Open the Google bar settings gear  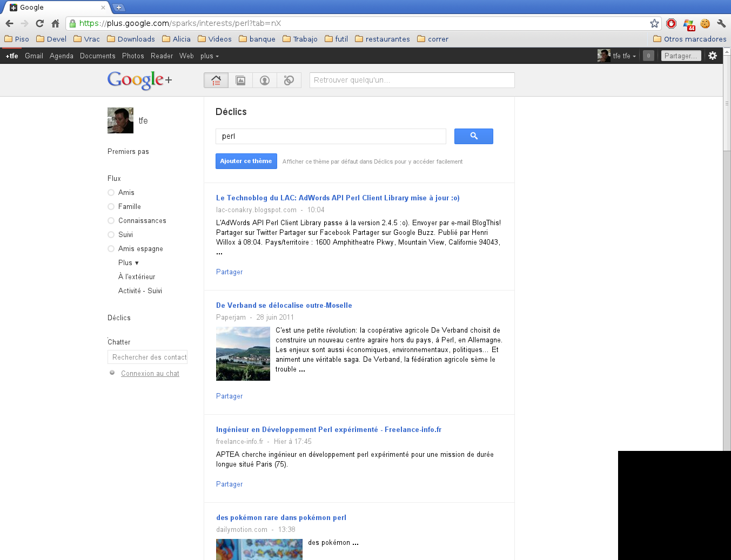tap(713, 56)
